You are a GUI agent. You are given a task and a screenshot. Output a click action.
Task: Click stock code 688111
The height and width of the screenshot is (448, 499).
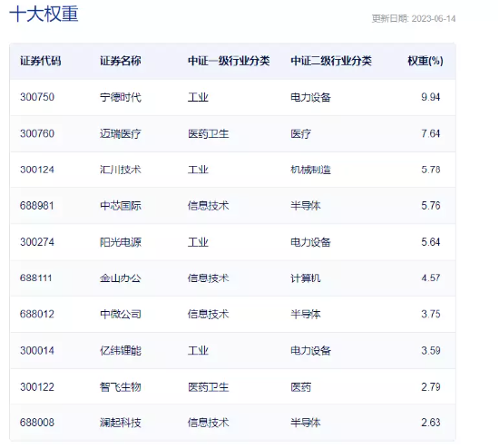(36, 278)
